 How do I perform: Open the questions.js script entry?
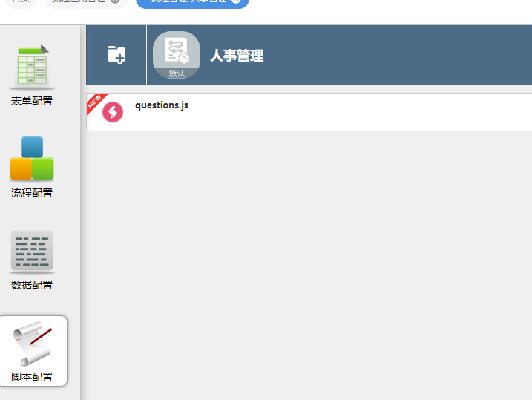[x=309, y=112]
